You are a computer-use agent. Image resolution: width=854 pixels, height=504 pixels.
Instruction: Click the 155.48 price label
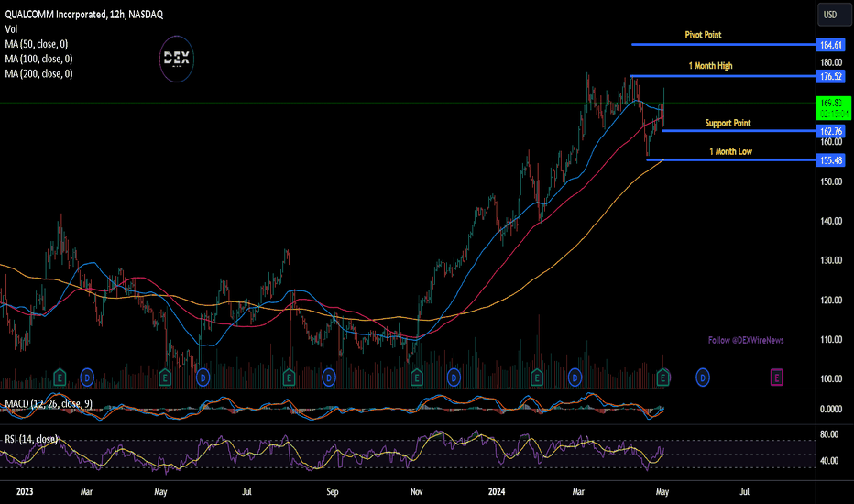(x=830, y=160)
